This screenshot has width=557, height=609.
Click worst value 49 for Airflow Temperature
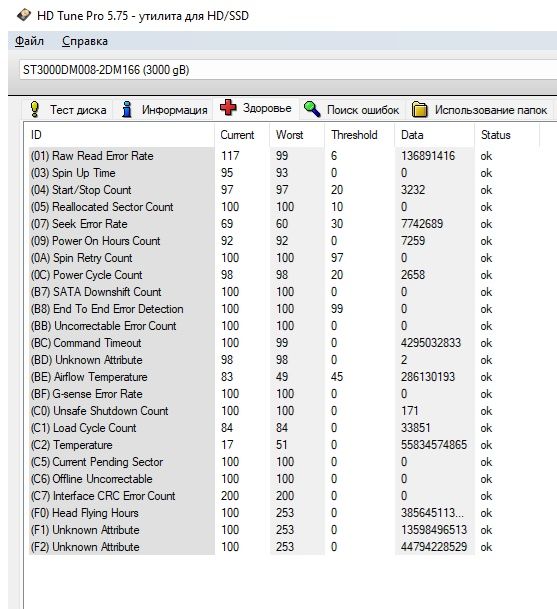(x=282, y=377)
